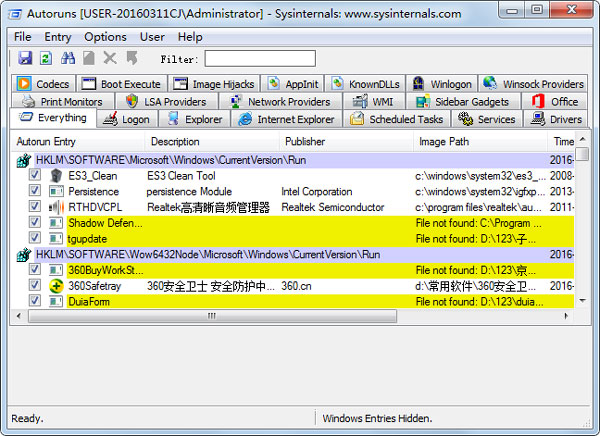Click the RTHDVCPL speaker icon
The image size is (600, 436).
[x=56, y=207]
